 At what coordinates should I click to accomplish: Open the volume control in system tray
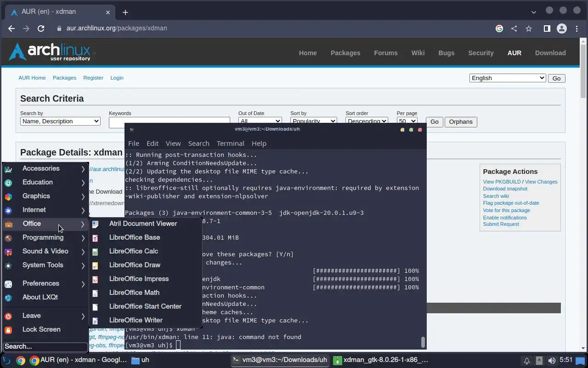(552, 361)
